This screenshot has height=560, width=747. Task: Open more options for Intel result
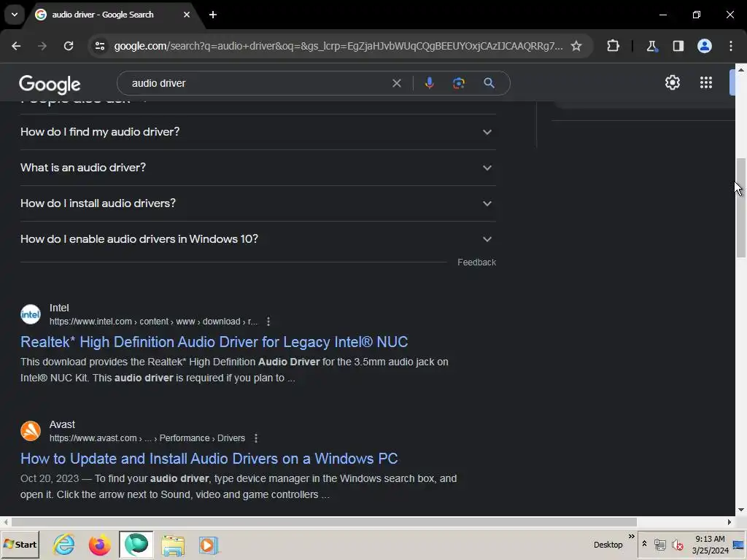(x=268, y=322)
